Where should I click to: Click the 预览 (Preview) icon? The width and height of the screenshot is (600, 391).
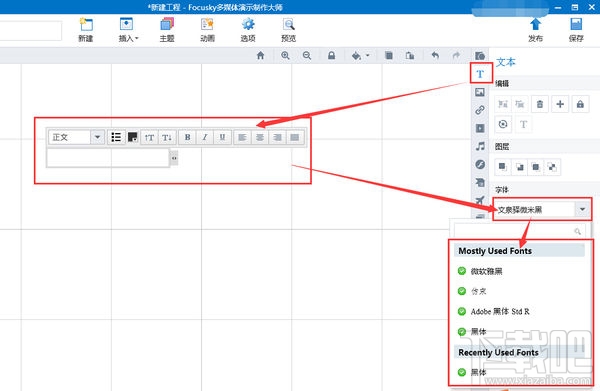coord(289,29)
